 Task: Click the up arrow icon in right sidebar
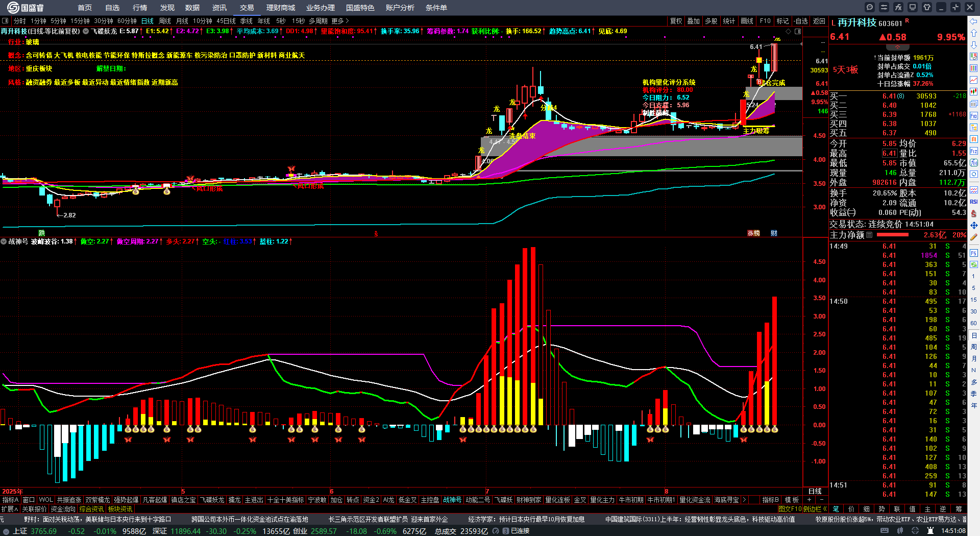(x=974, y=33)
